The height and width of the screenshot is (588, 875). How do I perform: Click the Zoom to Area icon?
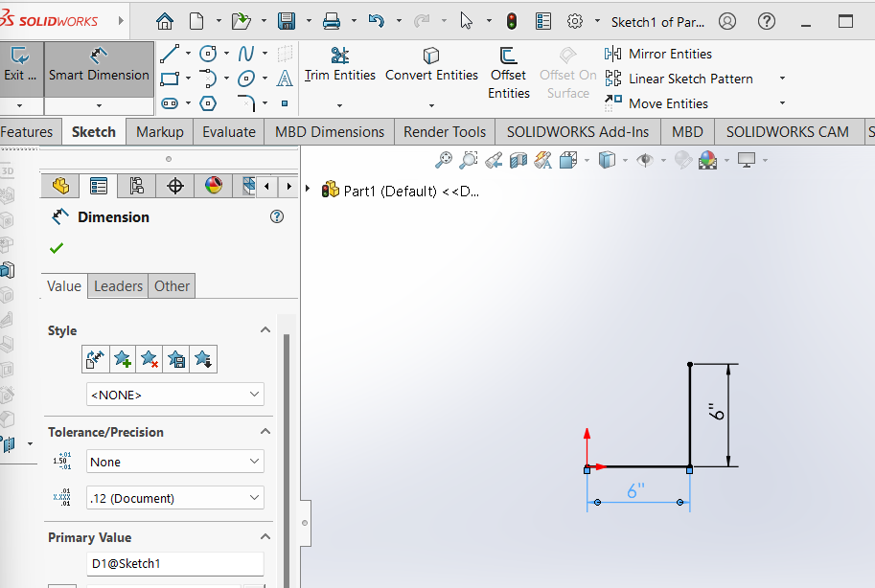coord(469,160)
